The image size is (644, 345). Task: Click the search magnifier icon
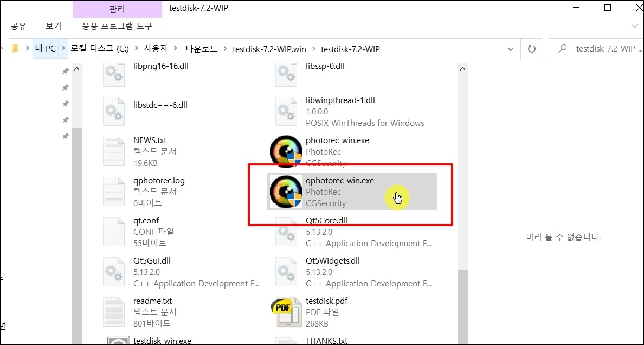563,49
